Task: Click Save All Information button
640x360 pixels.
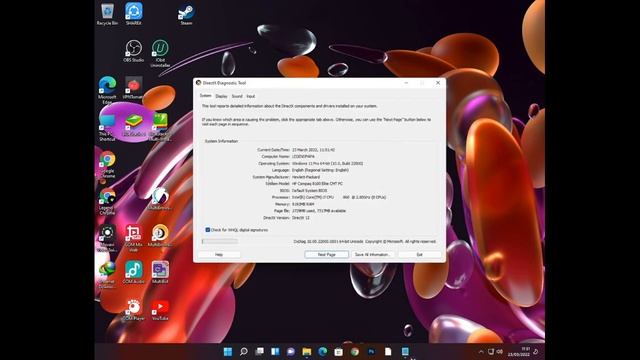Action: 373,254
